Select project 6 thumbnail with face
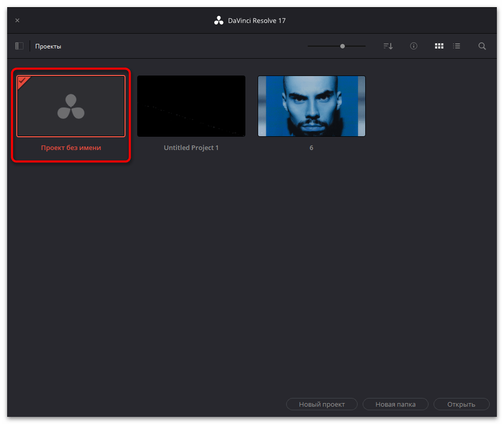This screenshot has height=424, width=504. tap(312, 106)
